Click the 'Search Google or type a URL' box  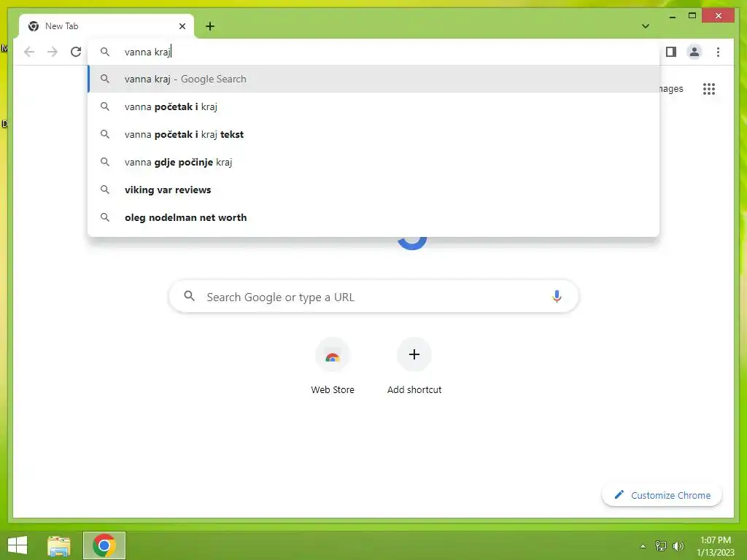pyautogui.click(x=373, y=297)
